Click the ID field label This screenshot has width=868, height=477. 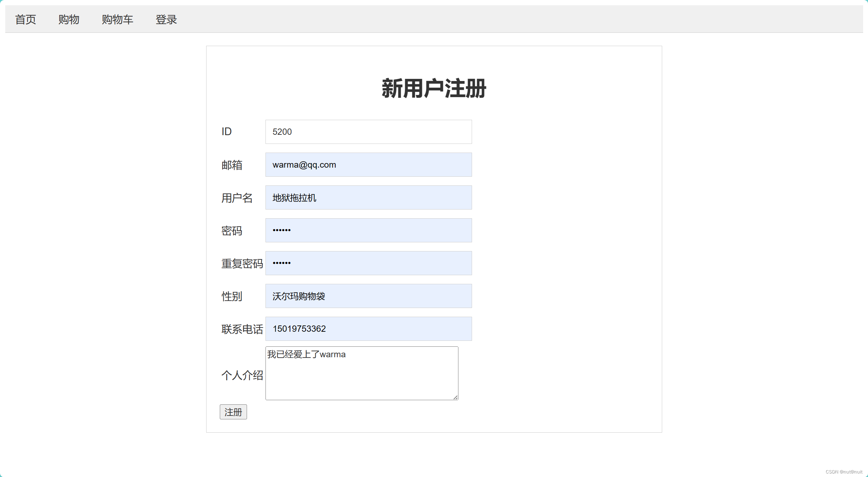pyautogui.click(x=227, y=132)
